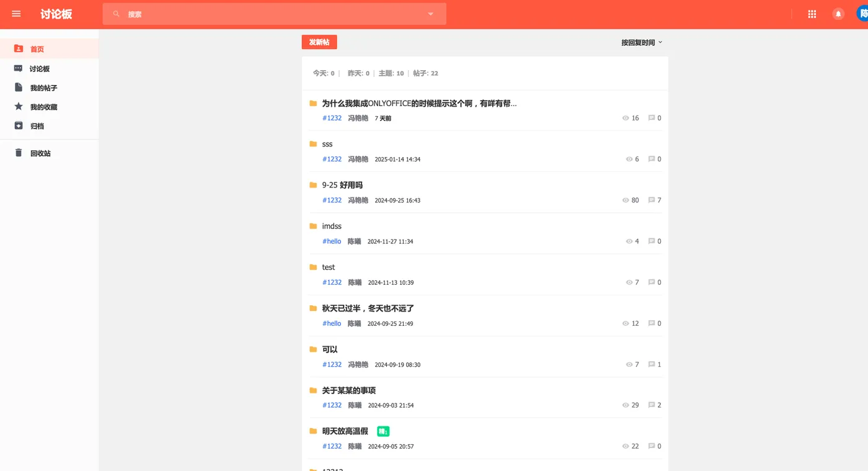Open the post titled 9-25 好用吗
The height and width of the screenshot is (471, 868).
point(342,185)
